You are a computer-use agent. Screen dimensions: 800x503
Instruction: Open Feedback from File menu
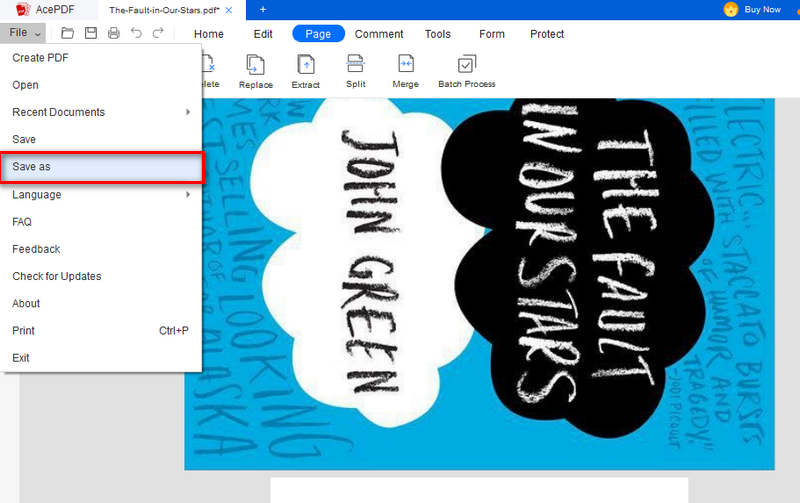coord(101,249)
